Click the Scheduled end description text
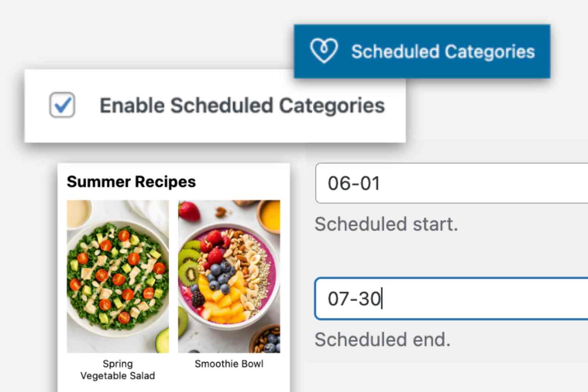This screenshot has height=392, width=588. pyautogui.click(x=382, y=339)
